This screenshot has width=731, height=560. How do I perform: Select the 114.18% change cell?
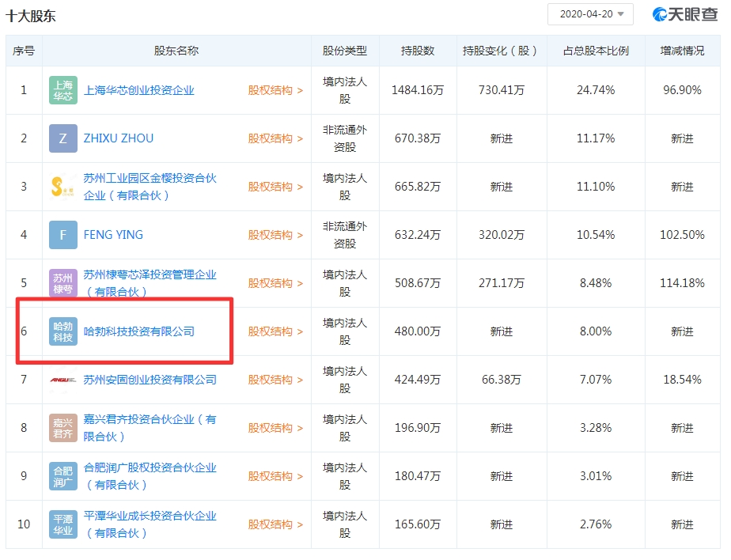coord(683,283)
